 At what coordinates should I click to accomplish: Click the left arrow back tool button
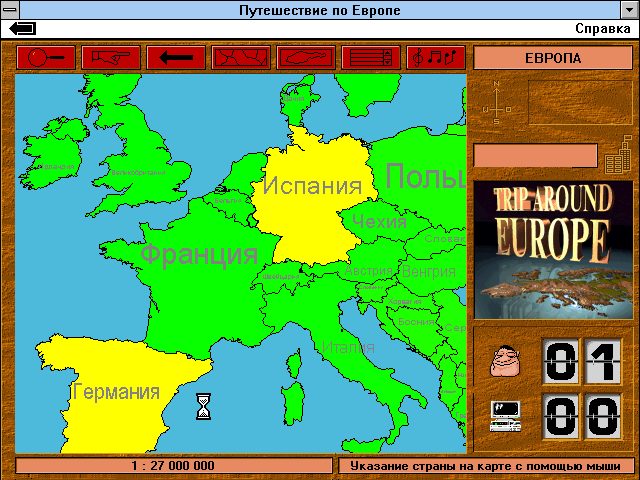176,58
